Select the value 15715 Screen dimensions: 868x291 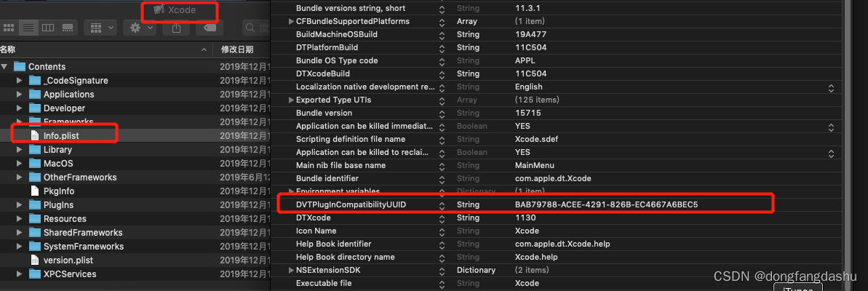pyautogui.click(x=527, y=113)
